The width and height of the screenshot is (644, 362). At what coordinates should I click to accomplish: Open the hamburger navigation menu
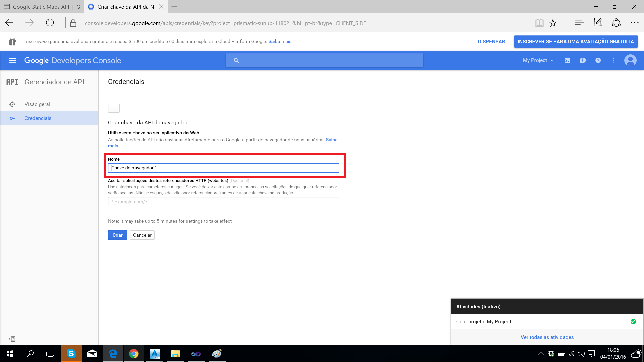point(12,60)
